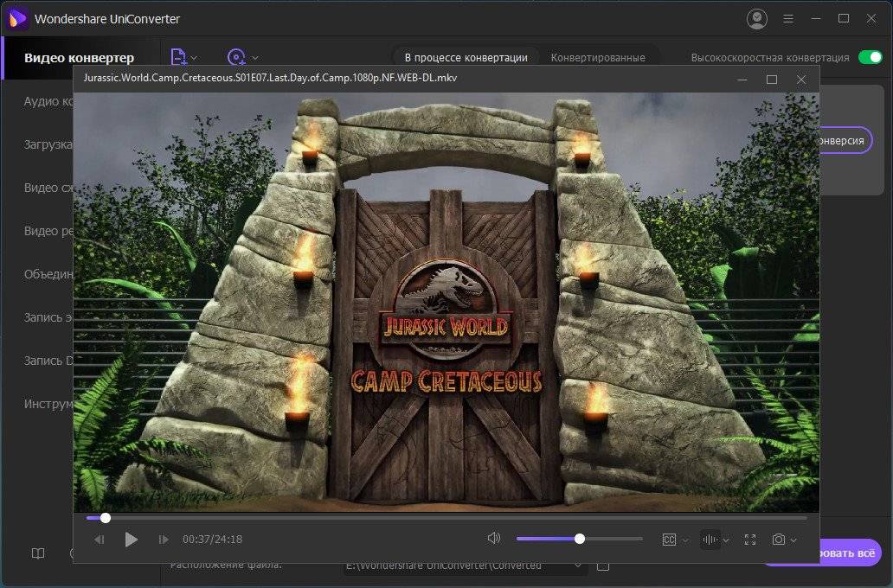Image resolution: width=893 pixels, height=588 pixels.
Task: Open the hamburger menu in title bar
Action: point(788,19)
